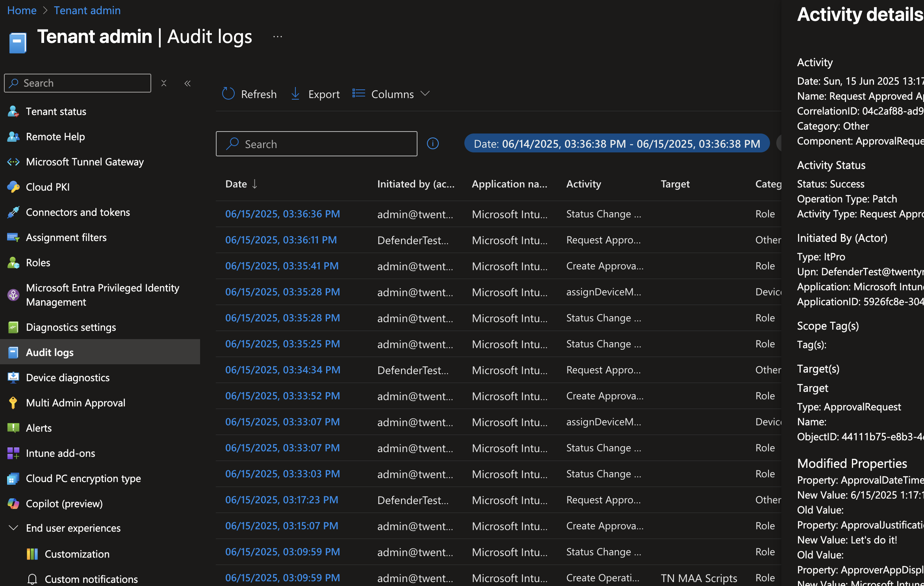924x586 pixels.
Task: Open log entry 03:36:36 PM
Action: coord(282,214)
